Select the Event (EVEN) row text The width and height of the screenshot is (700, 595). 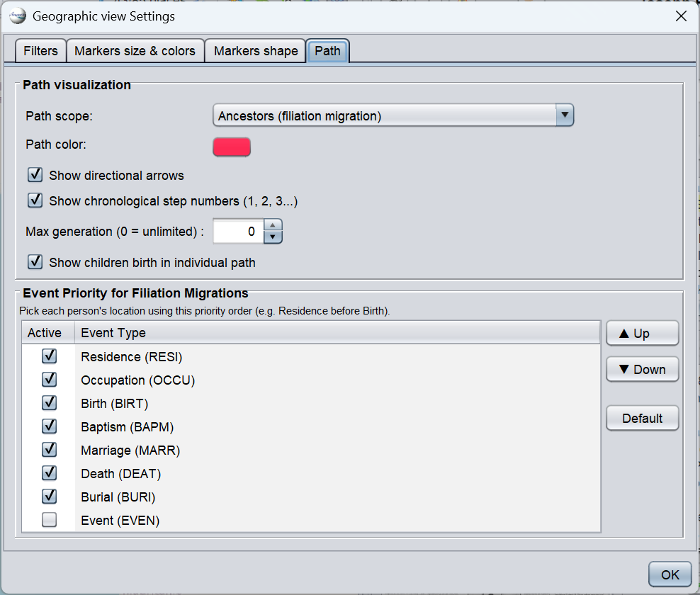point(120,521)
